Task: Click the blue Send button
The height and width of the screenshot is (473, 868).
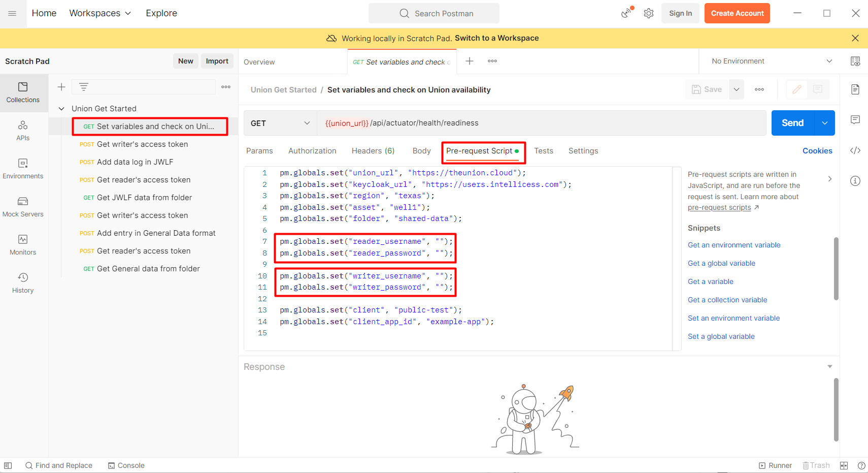Action: pyautogui.click(x=792, y=123)
